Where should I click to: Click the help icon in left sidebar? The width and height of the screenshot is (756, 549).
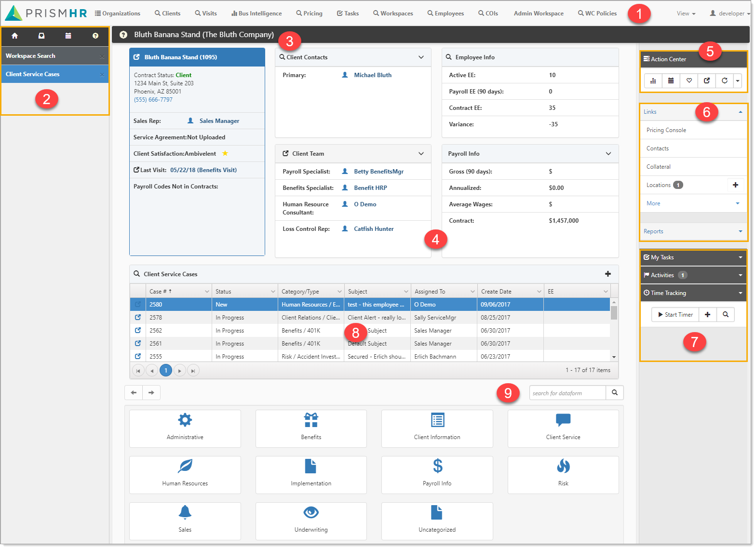coord(95,36)
